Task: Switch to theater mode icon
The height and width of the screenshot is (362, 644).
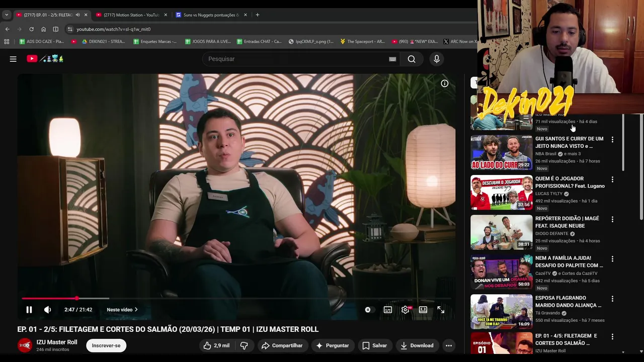Action: [x=423, y=310]
